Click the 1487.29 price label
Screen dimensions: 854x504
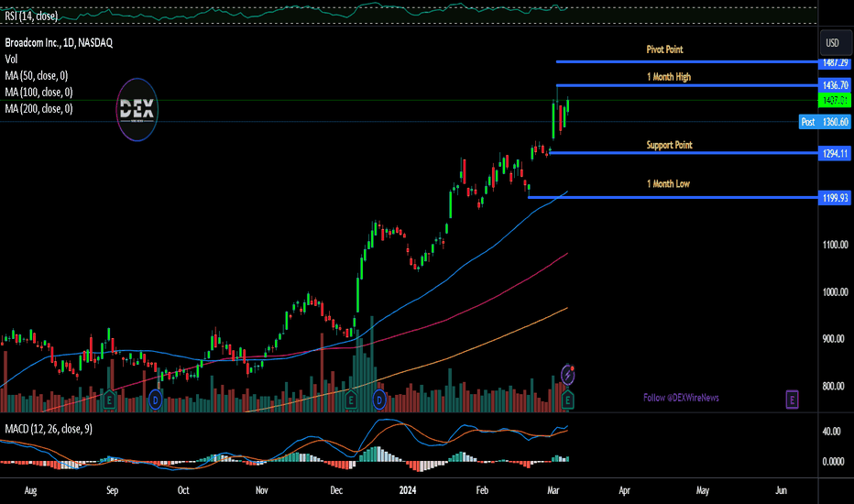(835, 62)
